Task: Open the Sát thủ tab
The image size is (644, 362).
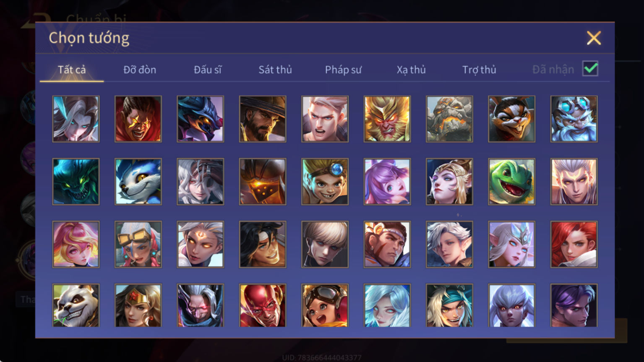Action: [x=275, y=70]
